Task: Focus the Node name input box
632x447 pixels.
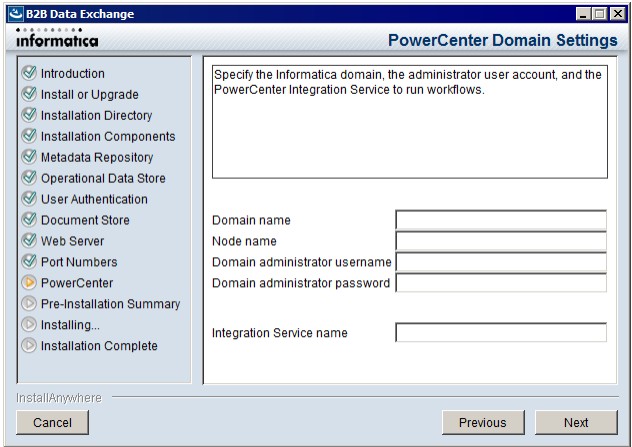Action: [501, 241]
